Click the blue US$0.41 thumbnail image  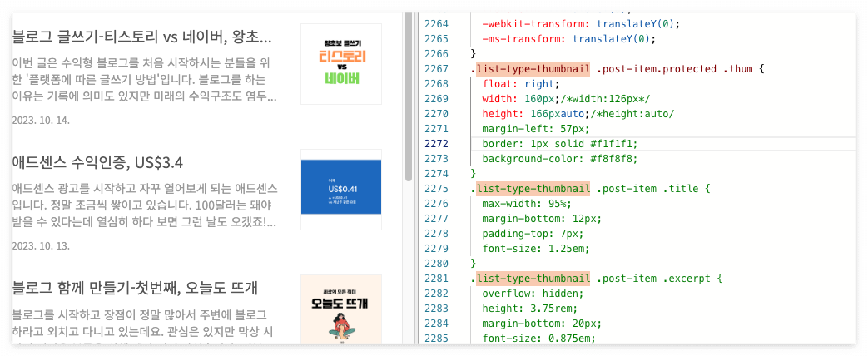341,190
